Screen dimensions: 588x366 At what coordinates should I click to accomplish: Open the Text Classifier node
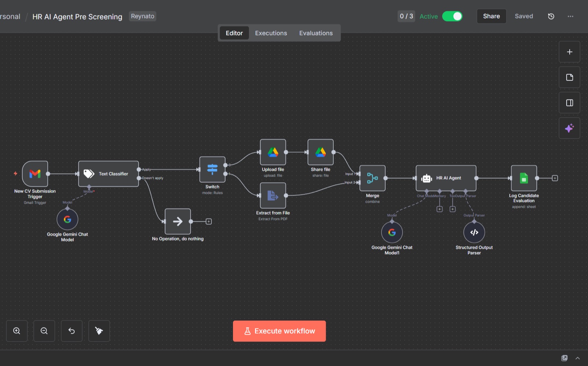[108, 174]
